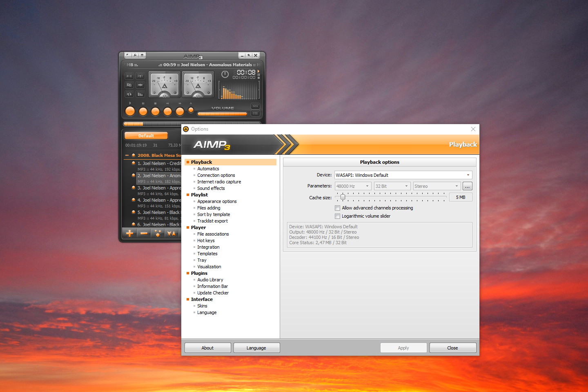This screenshot has height=392, width=588.
Task: Open Language item in the options tree
Action: coord(207,312)
